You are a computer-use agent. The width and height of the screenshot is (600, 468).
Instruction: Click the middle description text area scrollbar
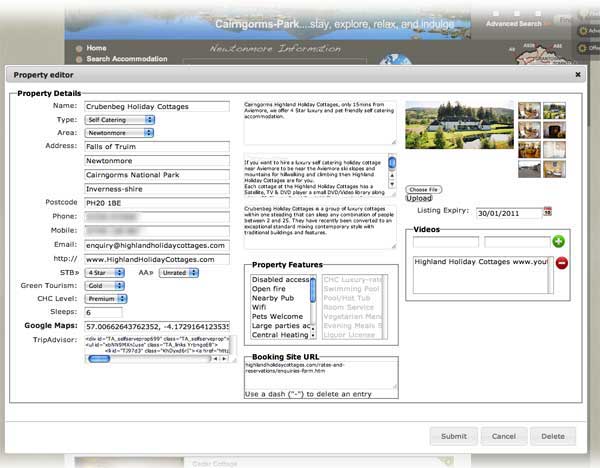[392, 171]
